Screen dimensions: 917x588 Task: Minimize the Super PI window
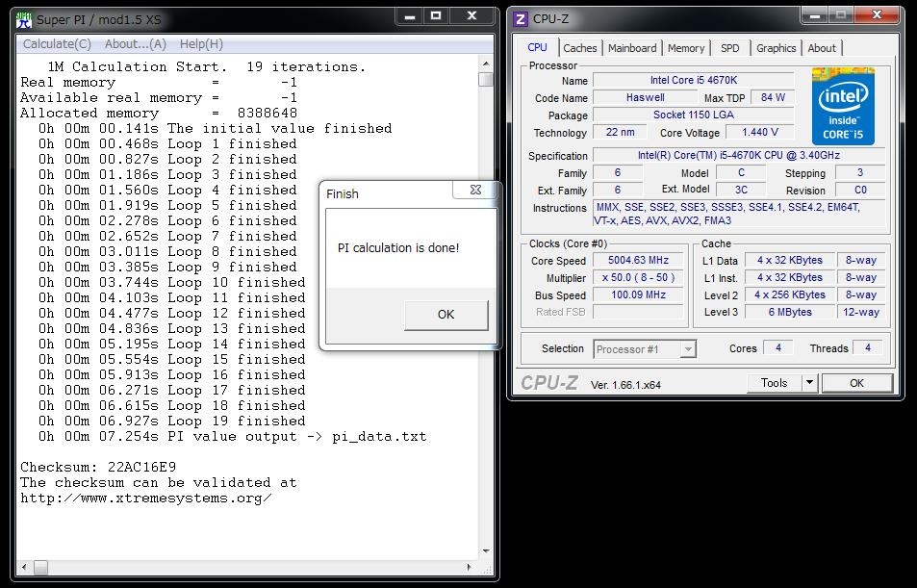408,16
